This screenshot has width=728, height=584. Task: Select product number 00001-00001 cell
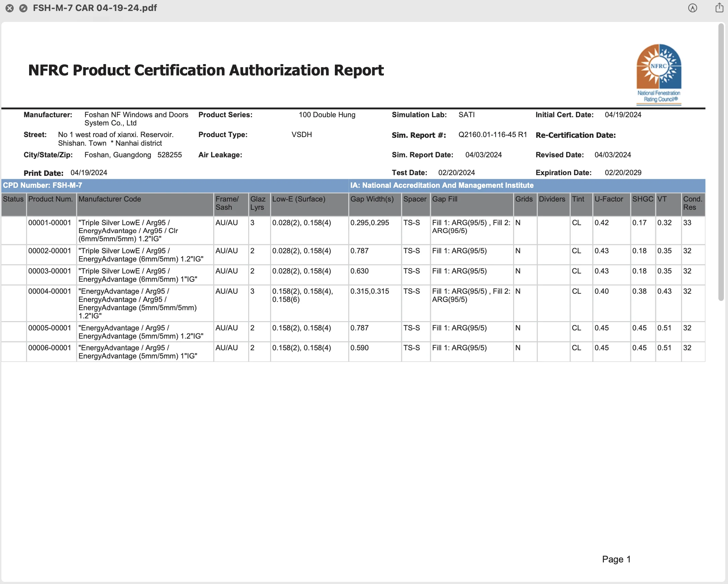pyautogui.click(x=50, y=223)
